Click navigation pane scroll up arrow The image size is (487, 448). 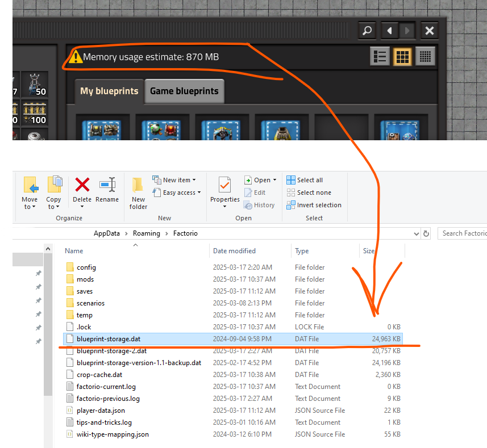tap(48, 249)
